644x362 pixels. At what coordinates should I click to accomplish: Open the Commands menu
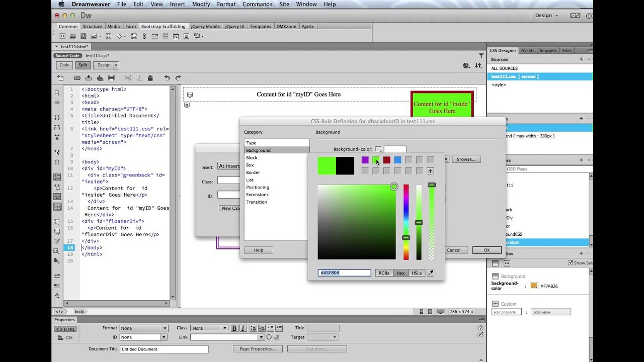coord(257,4)
